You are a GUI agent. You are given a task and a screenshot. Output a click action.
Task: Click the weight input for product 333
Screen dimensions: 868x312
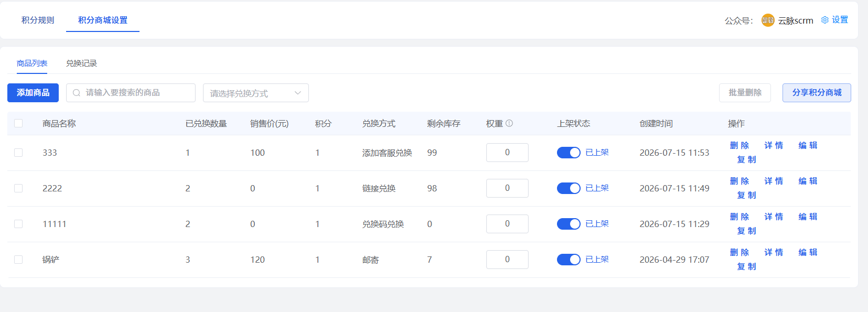[507, 153]
